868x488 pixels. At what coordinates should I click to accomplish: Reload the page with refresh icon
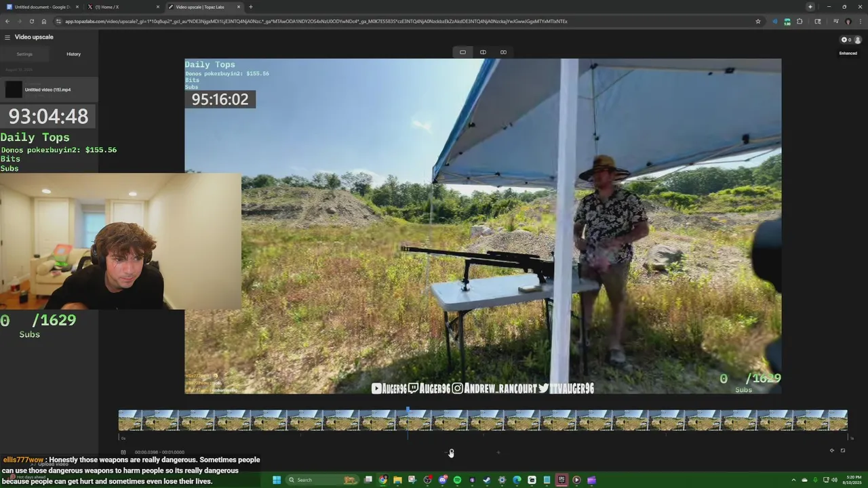[31, 21]
